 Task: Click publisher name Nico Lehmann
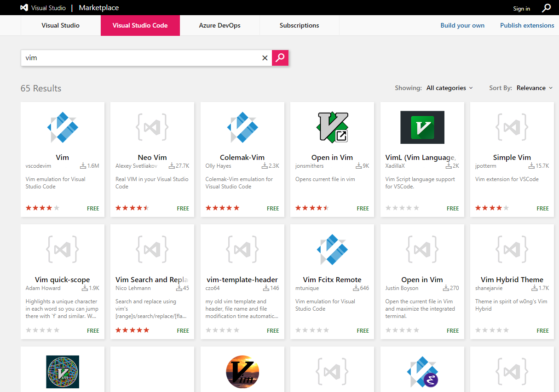pyautogui.click(x=134, y=288)
